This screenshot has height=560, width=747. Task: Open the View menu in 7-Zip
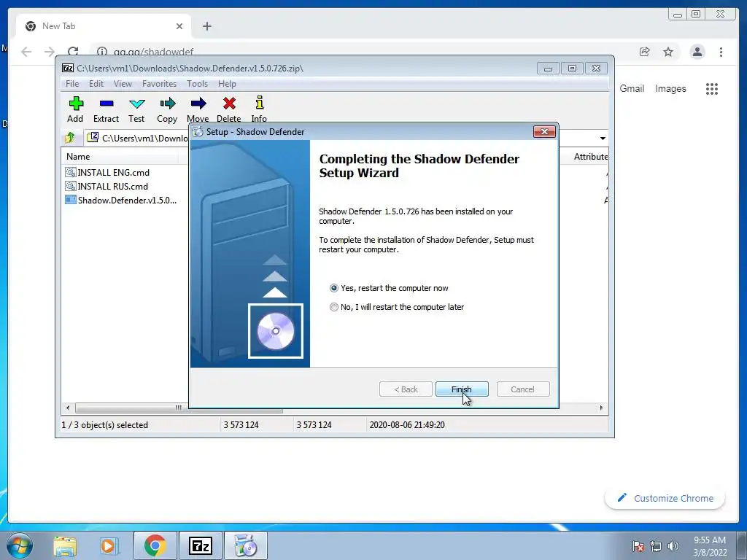pyautogui.click(x=123, y=84)
